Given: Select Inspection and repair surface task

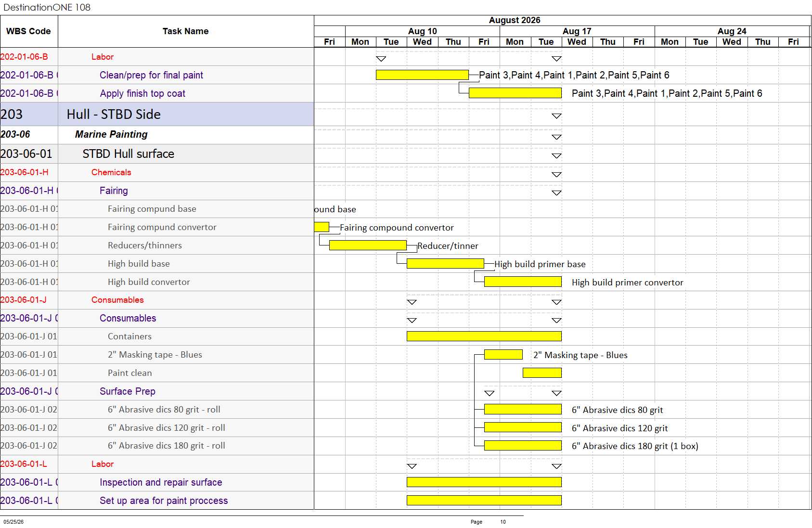Looking at the screenshot, I should [x=161, y=482].
